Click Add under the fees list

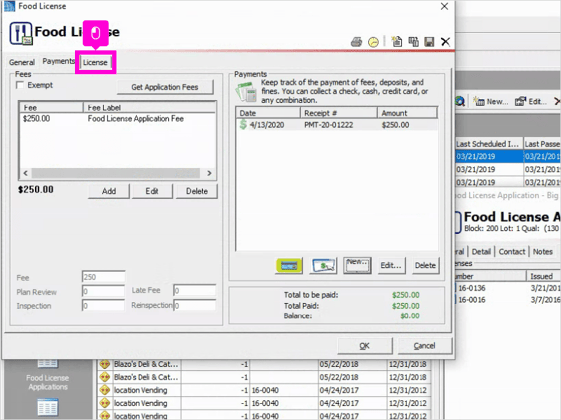coord(109,191)
